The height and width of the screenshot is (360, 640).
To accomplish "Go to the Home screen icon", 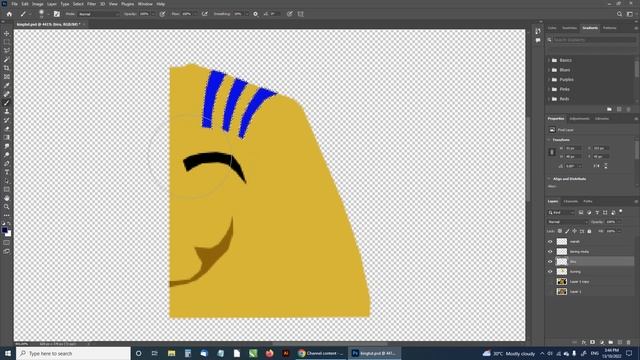I will [x=9, y=14].
